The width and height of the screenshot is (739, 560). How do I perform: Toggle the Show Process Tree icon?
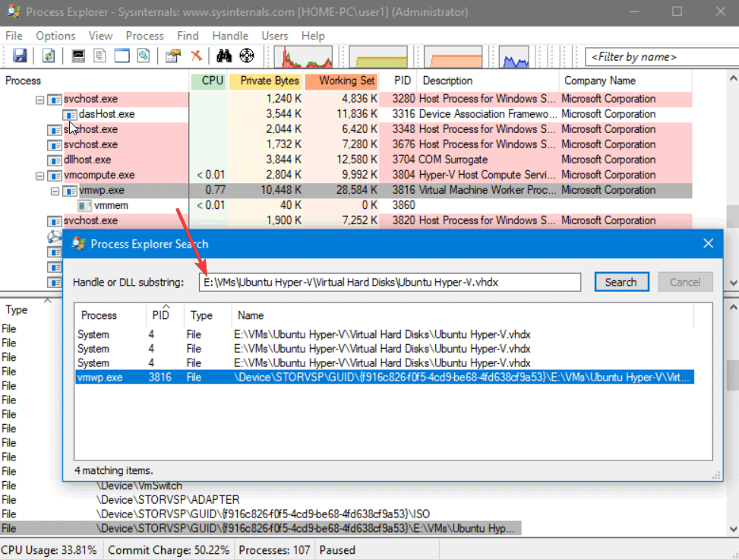[x=99, y=55]
